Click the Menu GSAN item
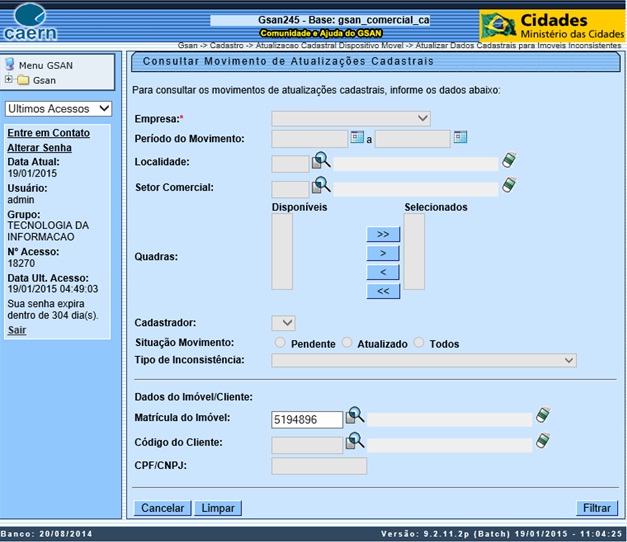The width and height of the screenshot is (627, 542). pos(46,66)
